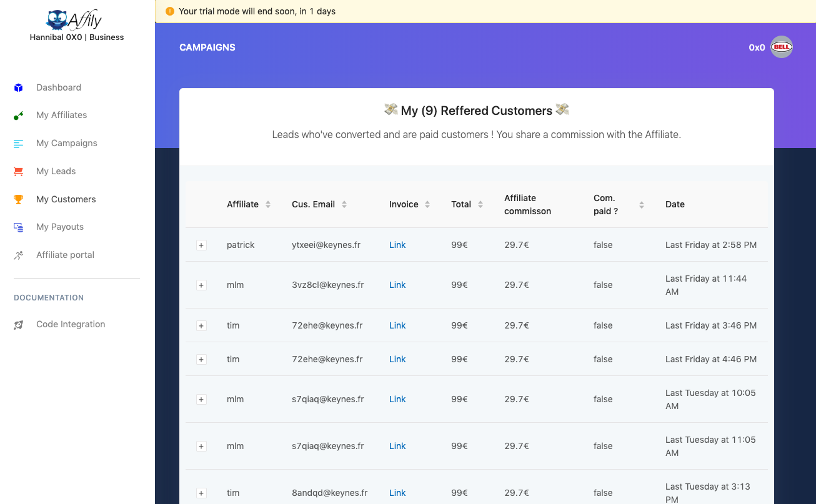Click date Last Friday at 11:44 AM
The width and height of the screenshot is (816, 504).
tap(706, 285)
